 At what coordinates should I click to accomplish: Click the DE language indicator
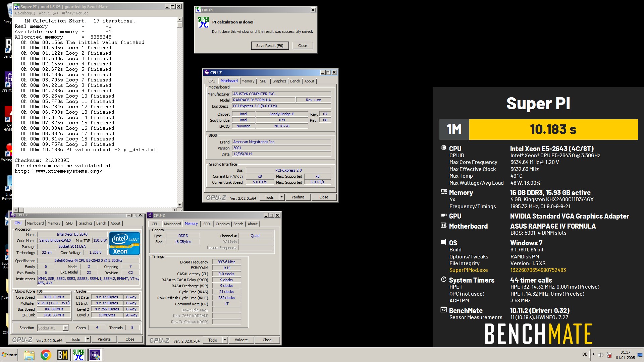[585, 354]
